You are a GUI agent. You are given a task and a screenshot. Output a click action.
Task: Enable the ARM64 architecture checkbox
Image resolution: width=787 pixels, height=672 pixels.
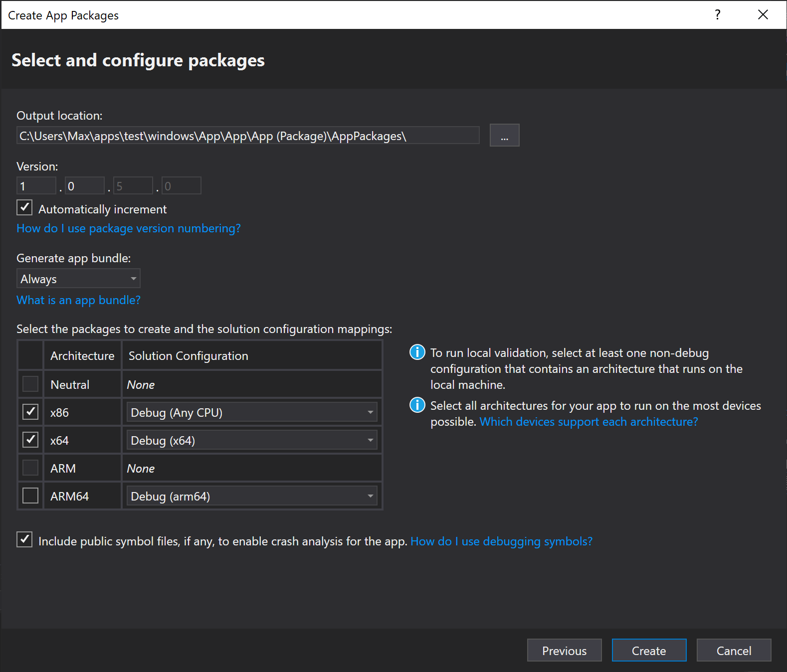30,496
